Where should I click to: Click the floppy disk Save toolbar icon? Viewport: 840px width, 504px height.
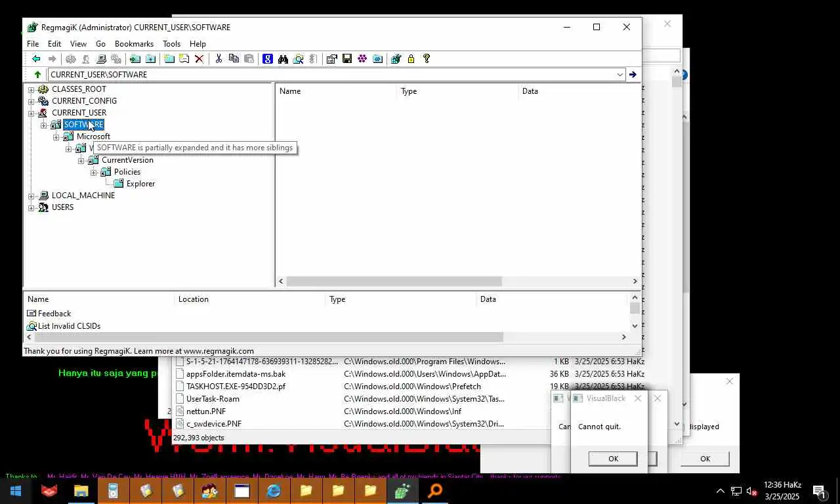click(347, 59)
